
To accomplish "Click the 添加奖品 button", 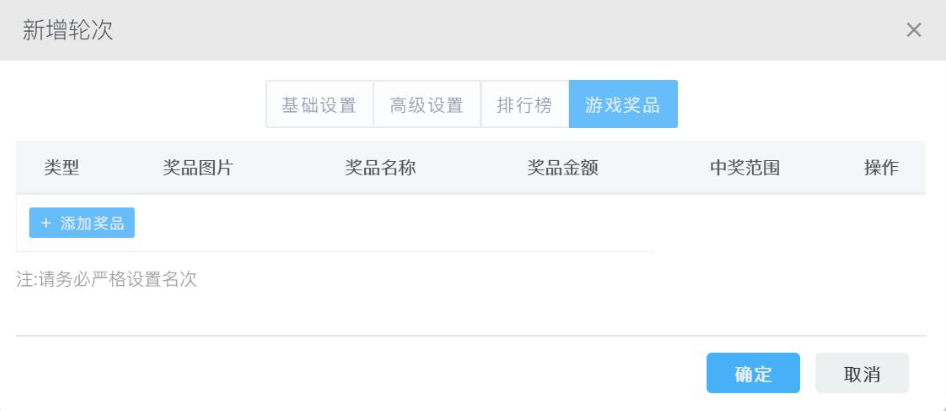I will point(82,223).
